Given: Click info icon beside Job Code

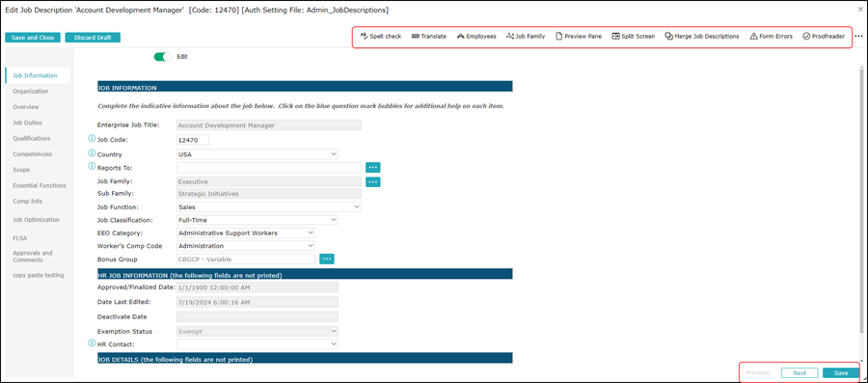Looking at the screenshot, I should click(x=92, y=139).
